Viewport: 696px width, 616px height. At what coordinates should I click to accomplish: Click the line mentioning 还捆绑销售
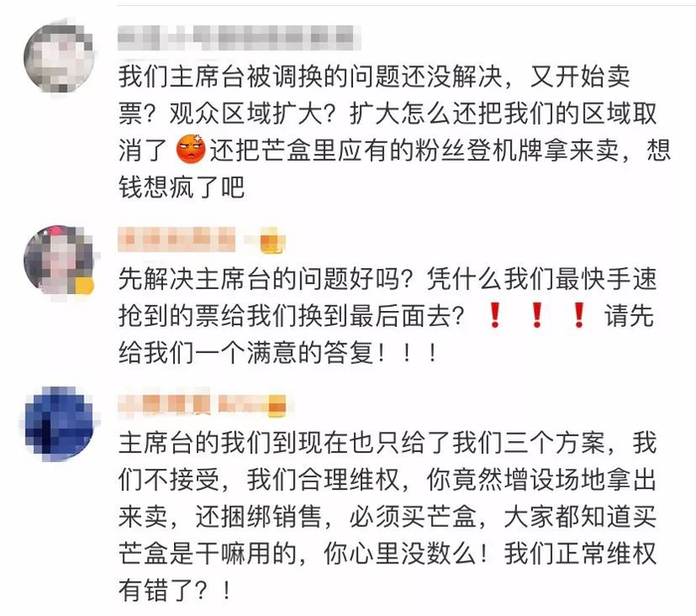click(x=387, y=517)
